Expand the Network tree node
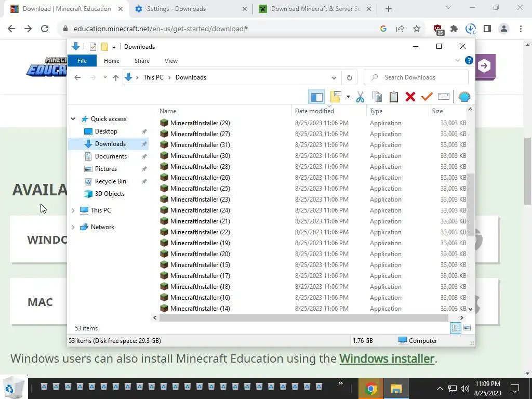This screenshot has height=399, width=532. 73,227
